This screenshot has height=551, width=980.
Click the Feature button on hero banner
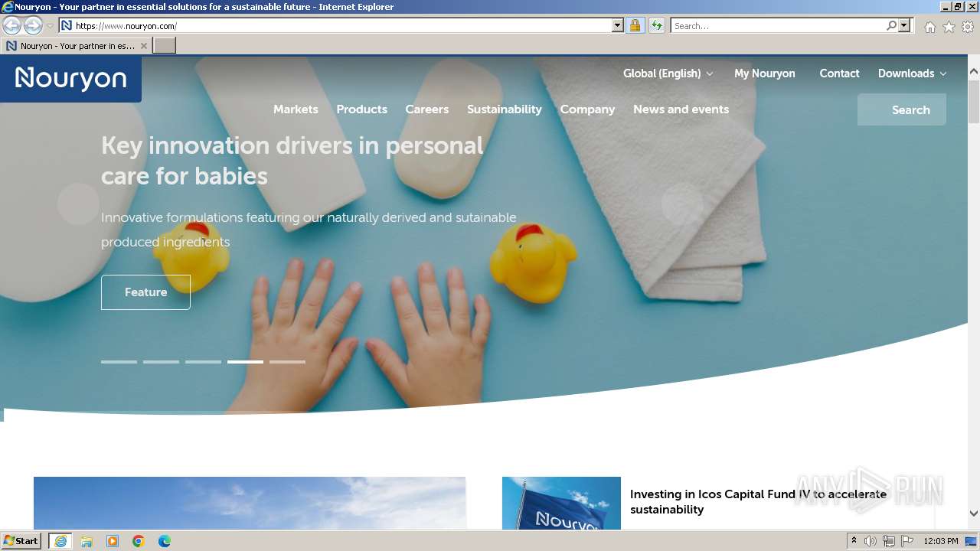click(x=145, y=292)
